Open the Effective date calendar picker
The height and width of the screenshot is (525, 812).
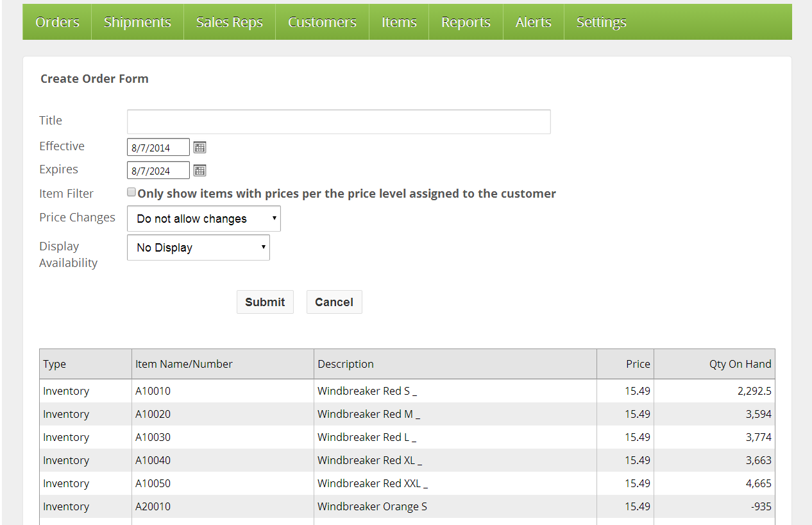[199, 148]
